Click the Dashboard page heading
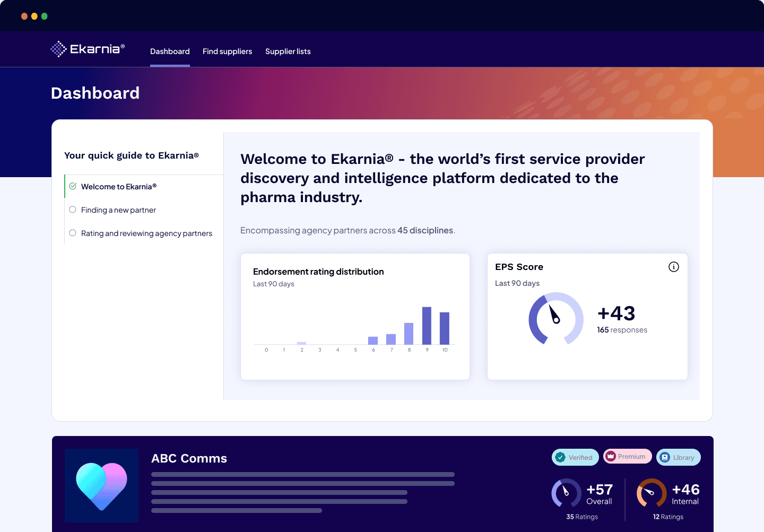 (x=95, y=93)
